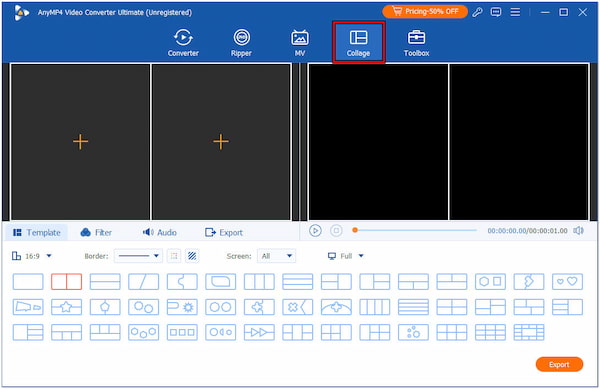Viewport: 600px width, 389px height.
Task: Switch to the Filter tab
Action: point(96,233)
